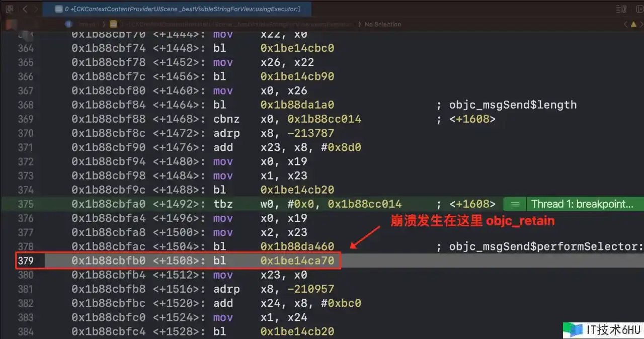Click gutter line number 384

point(25,331)
